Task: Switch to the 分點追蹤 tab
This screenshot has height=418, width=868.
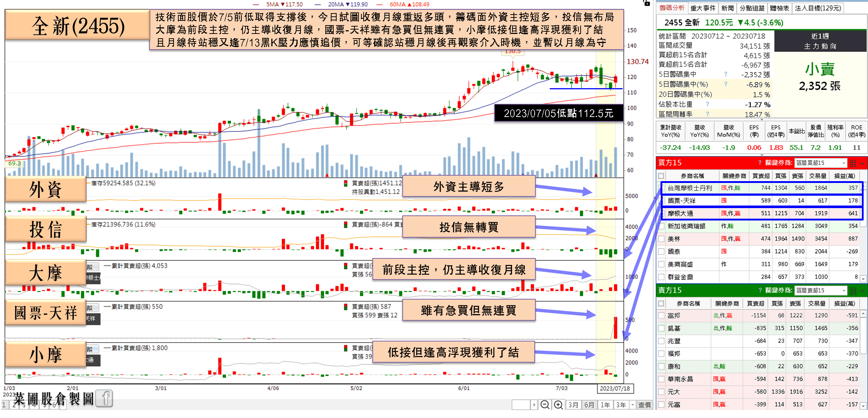Action: coord(752,8)
